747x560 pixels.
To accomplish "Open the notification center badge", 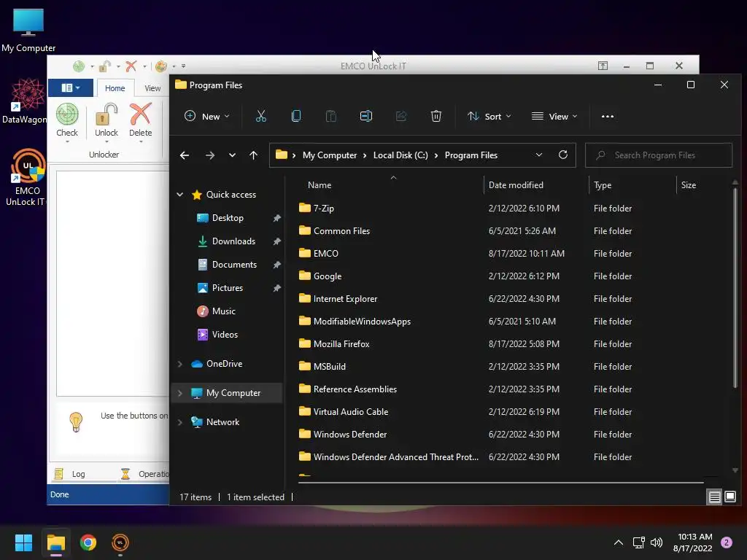I will (727, 542).
